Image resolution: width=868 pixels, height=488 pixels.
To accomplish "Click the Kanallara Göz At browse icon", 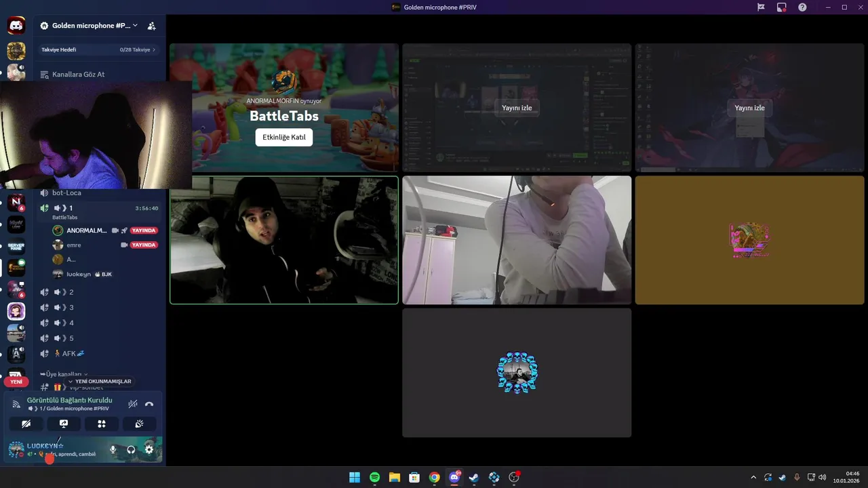I will (x=45, y=74).
